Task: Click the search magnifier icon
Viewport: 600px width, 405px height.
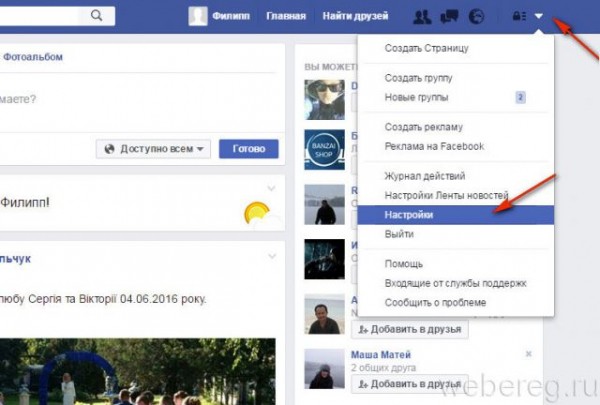Action: 96,16
